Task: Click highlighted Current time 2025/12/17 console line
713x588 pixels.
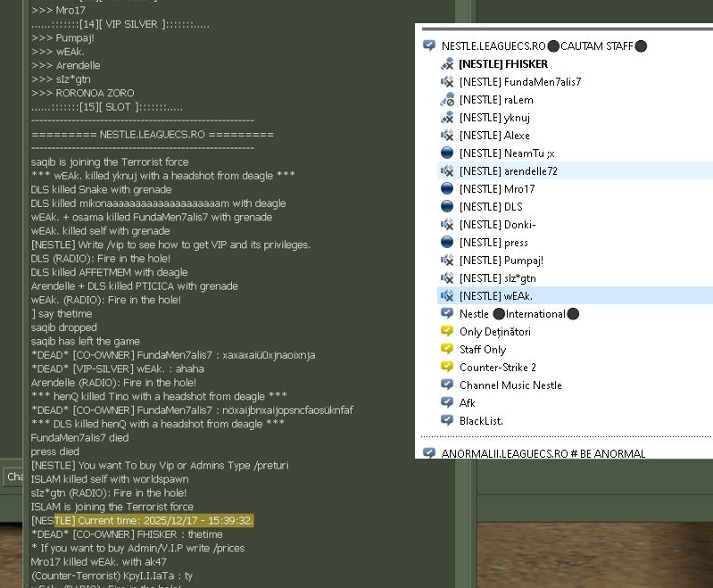Action: pos(142,520)
